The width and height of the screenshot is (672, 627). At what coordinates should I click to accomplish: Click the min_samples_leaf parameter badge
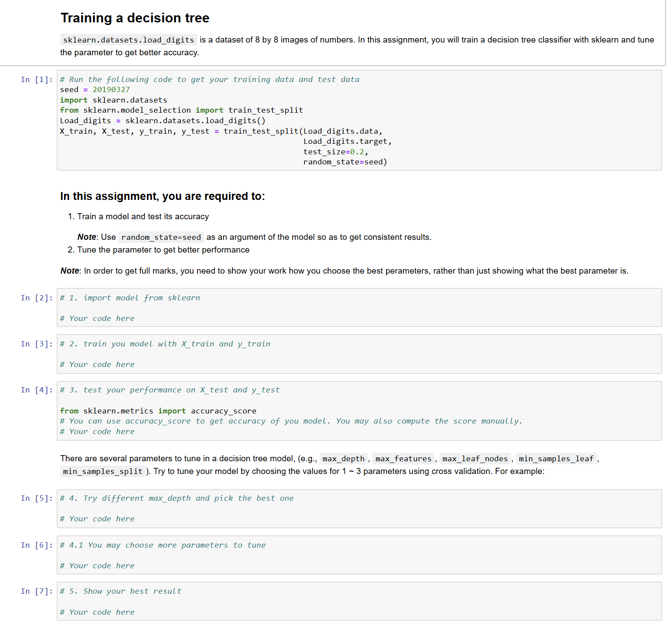[x=556, y=459]
